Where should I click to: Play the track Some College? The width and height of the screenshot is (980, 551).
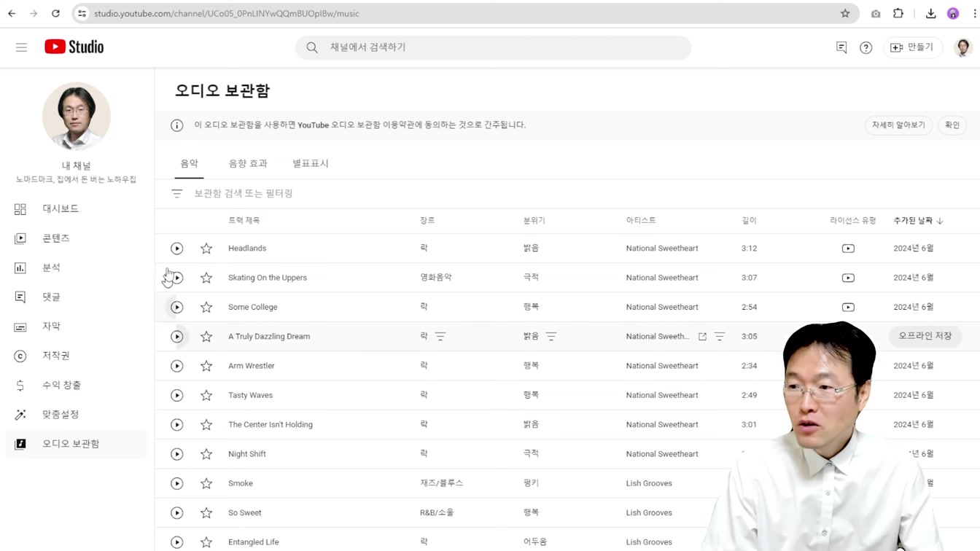pyautogui.click(x=176, y=308)
